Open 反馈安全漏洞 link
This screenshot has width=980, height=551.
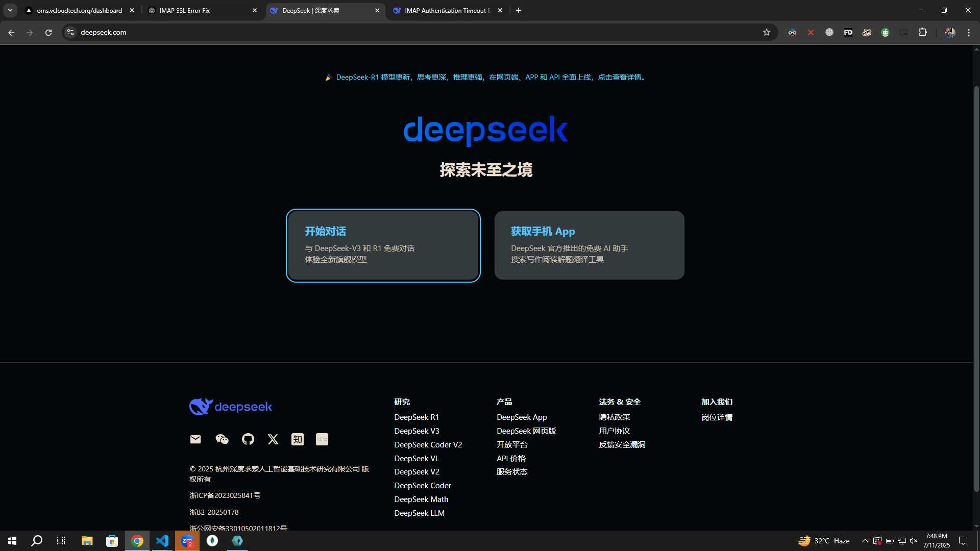622,445
